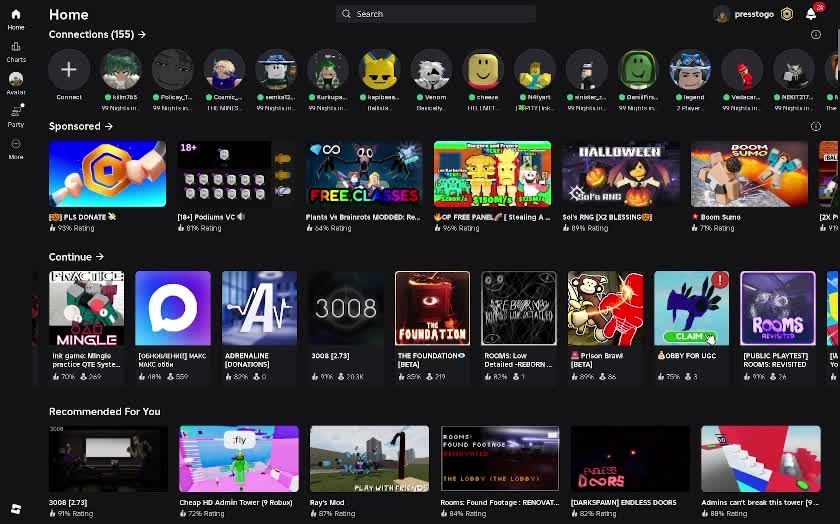Image resolution: width=840 pixels, height=524 pixels.
Task: Click the Connect plus button
Action: coord(69,70)
